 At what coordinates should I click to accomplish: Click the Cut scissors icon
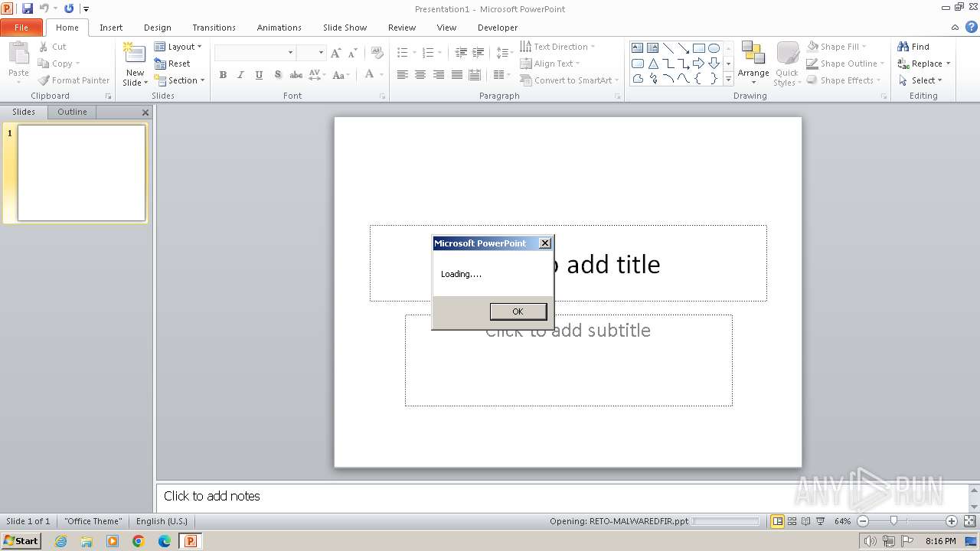point(44,47)
